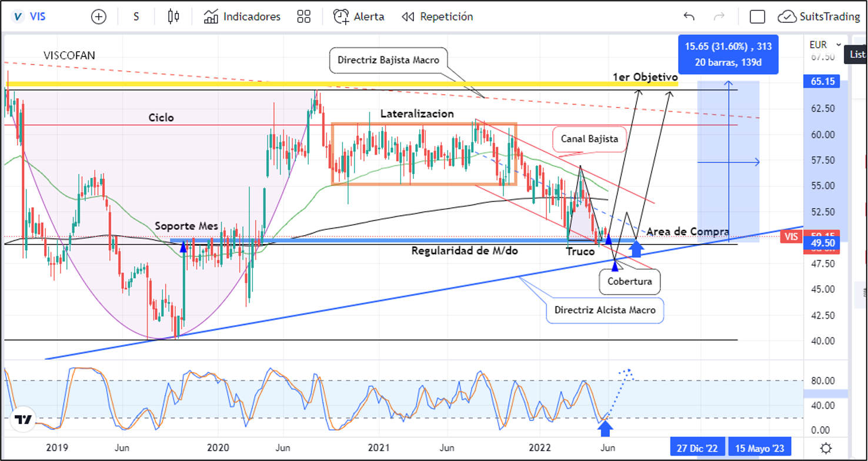Click the redo arrow icon
Screen dimensions: 868x461
(x=719, y=16)
